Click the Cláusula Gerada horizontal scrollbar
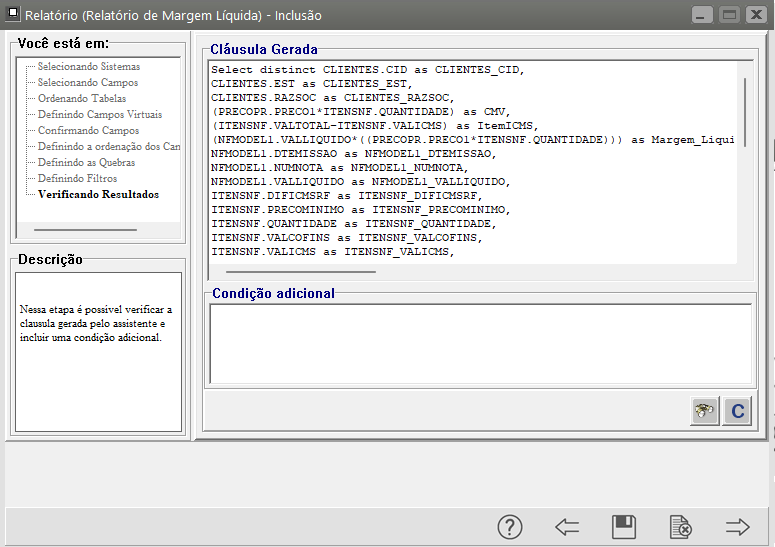Image resolution: width=775 pixels, height=547 pixels. pyautogui.click(x=300, y=270)
